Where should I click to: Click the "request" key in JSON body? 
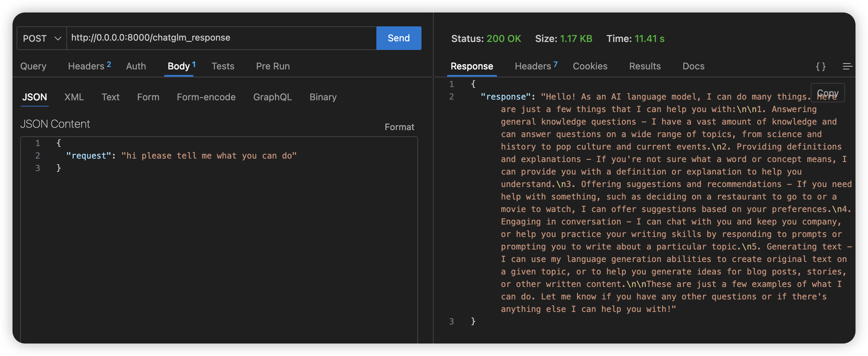[x=89, y=156]
